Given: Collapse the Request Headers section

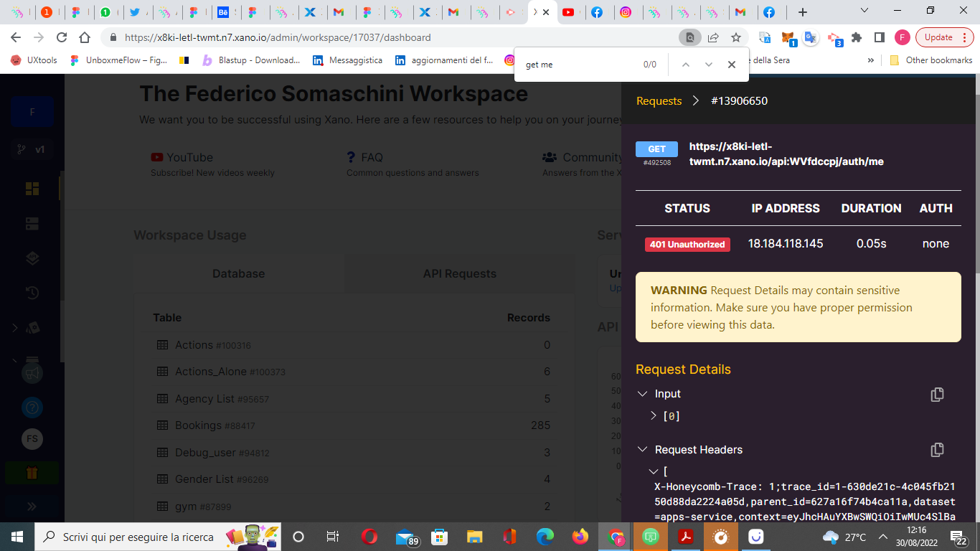Looking at the screenshot, I should (642, 450).
